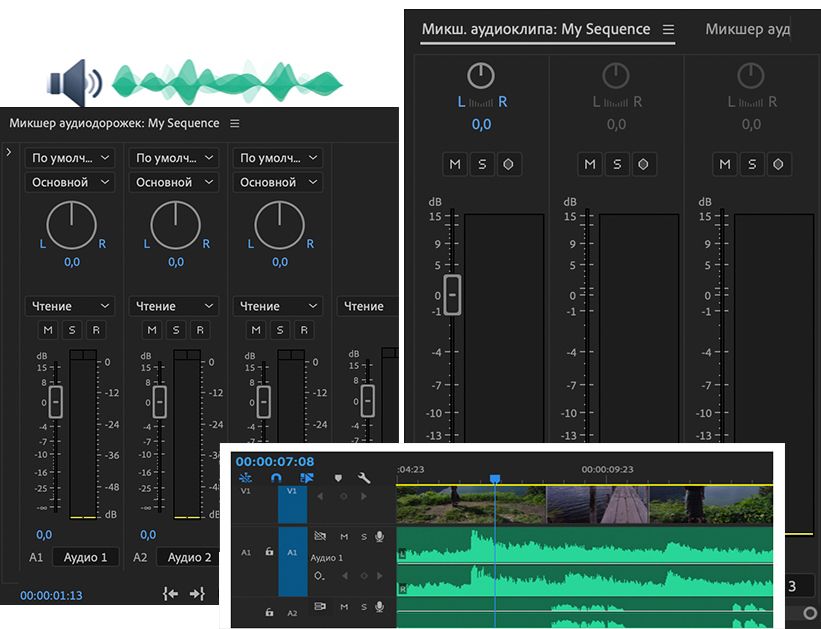The image size is (821, 629).
Task: Select 'Микш. аудиоклипа: My Sequence' tab
Action: point(536,29)
